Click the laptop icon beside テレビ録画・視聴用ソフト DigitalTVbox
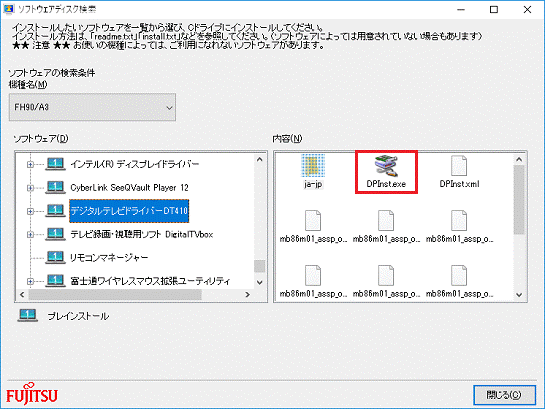This screenshot has width=545, height=409. (55, 234)
